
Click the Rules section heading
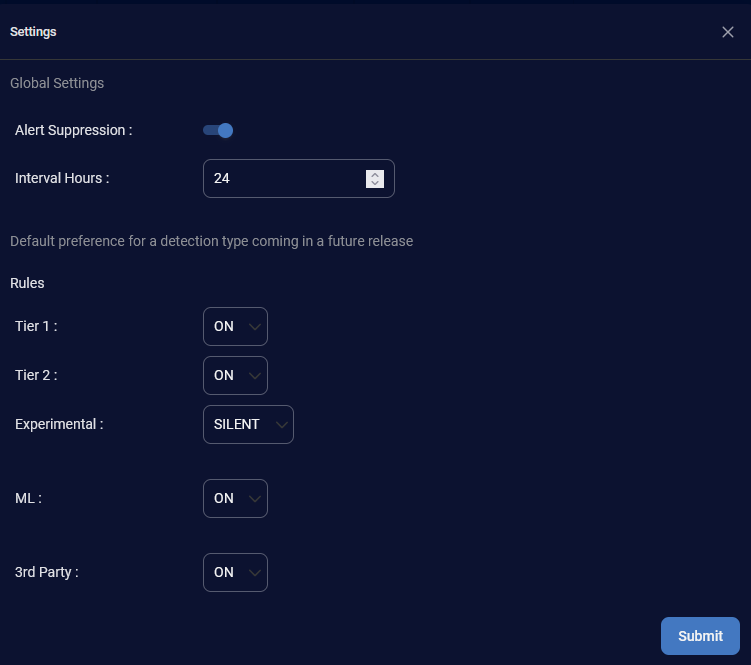[x=27, y=283]
